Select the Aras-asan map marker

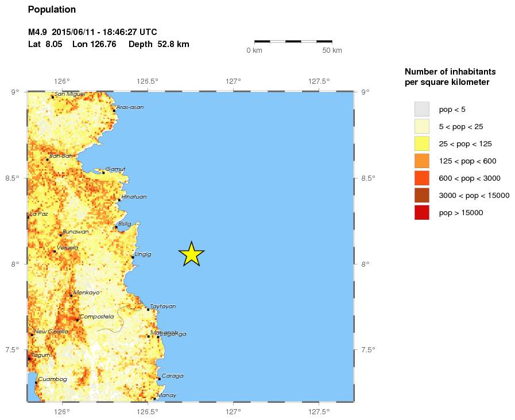pos(114,110)
